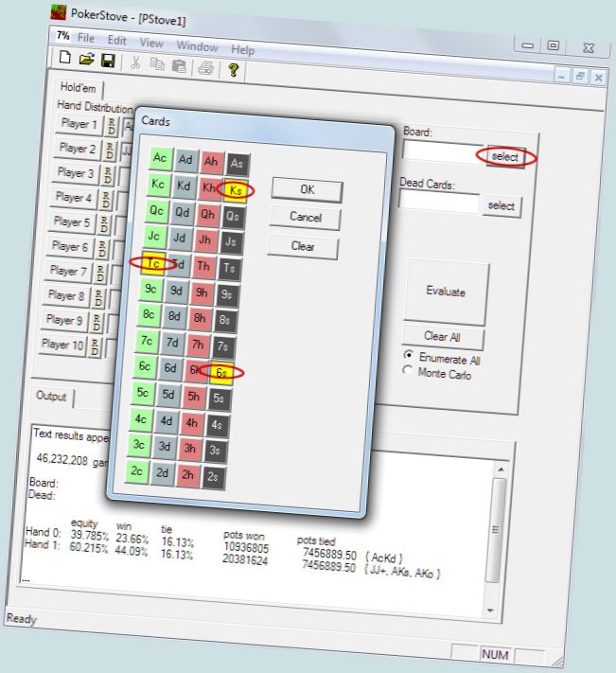The height and width of the screenshot is (673, 616).
Task: Select the 2c card
Action: coord(137,471)
